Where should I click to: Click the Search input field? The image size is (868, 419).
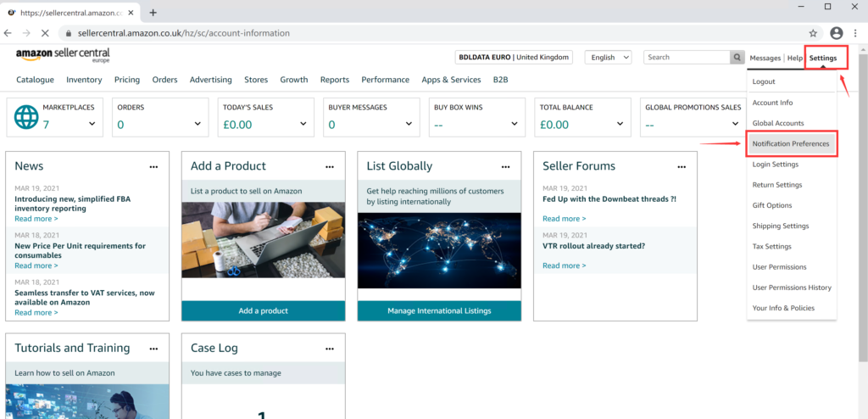(x=687, y=57)
